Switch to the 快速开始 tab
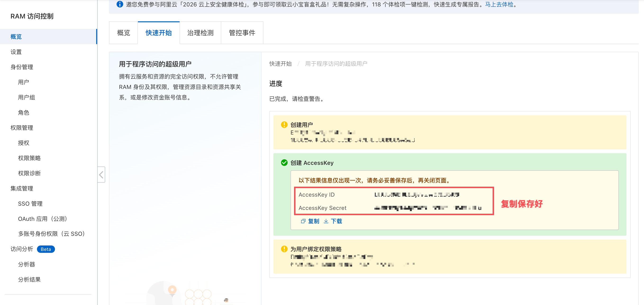Viewport: 644px width, 305px height. (159, 33)
